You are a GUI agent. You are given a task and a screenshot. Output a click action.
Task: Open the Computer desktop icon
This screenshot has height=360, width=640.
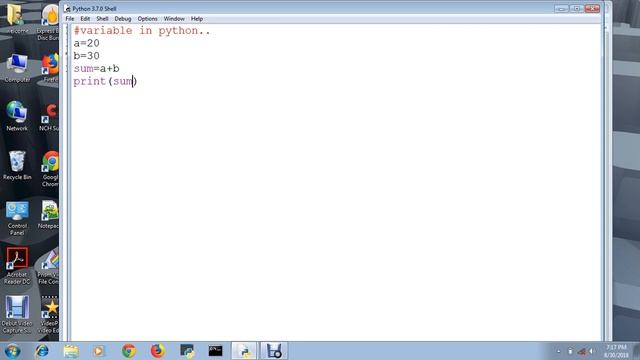pos(17,68)
